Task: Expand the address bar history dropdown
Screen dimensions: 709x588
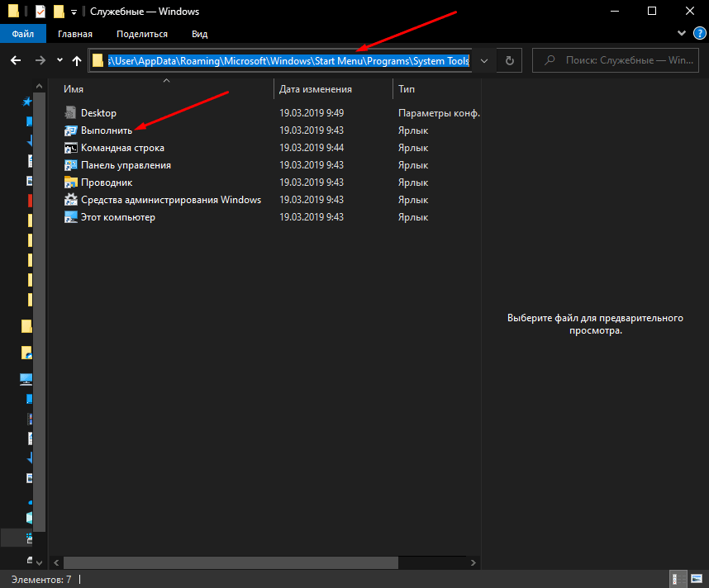Action: pos(484,60)
